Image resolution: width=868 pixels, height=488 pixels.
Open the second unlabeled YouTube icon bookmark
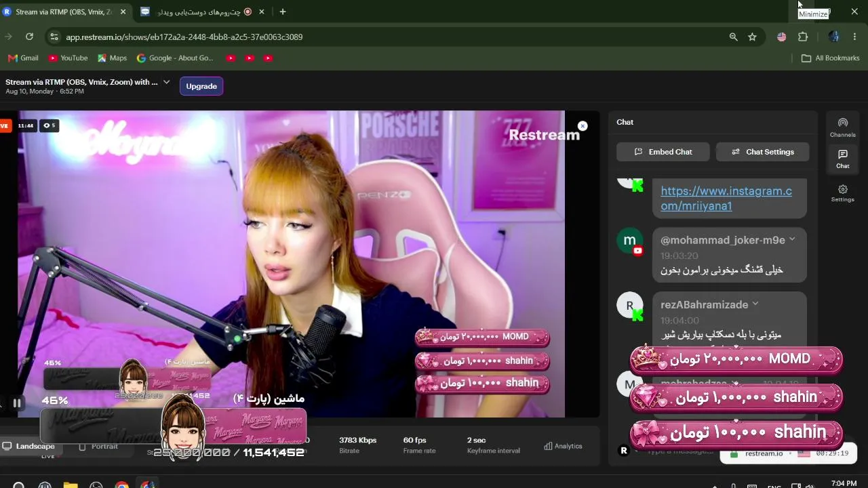coord(250,58)
